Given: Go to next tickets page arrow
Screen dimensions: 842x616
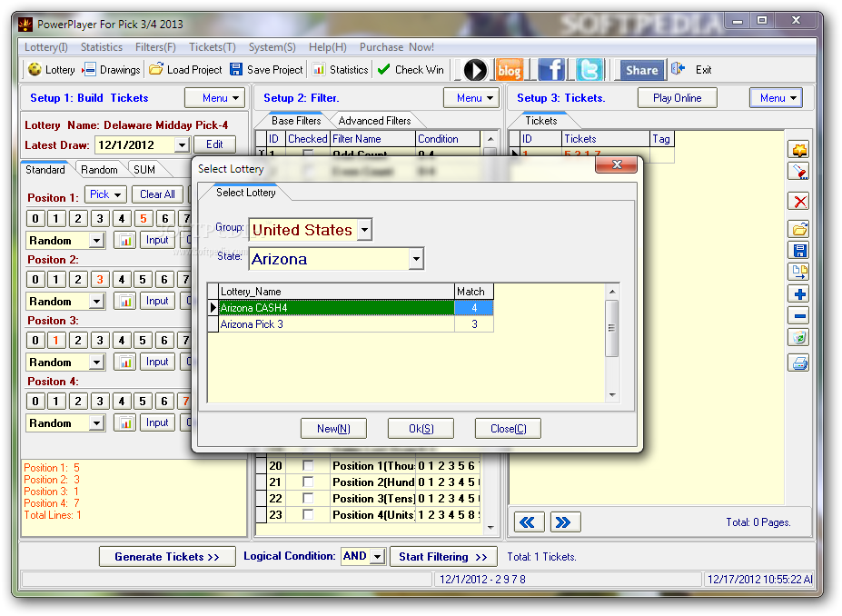Looking at the screenshot, I should coord(565,522).
